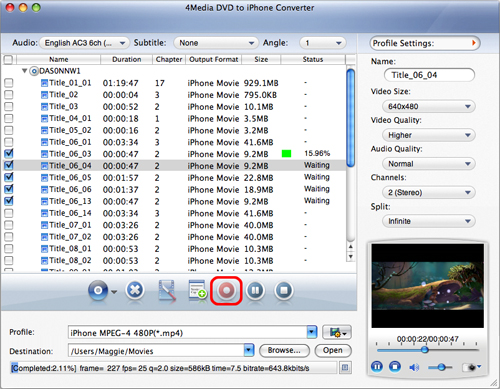Click the Name field containing Title_06_04

429,75
